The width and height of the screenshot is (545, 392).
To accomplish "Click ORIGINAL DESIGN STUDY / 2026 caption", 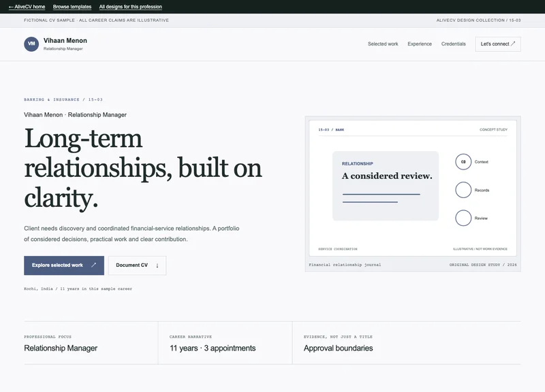I will click(483, 265).
